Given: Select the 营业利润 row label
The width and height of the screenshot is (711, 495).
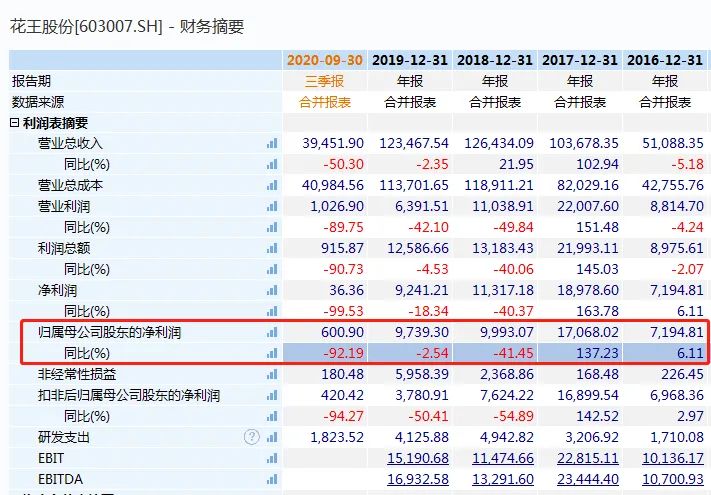Looking at the screenshot, I should click(64, 206).
